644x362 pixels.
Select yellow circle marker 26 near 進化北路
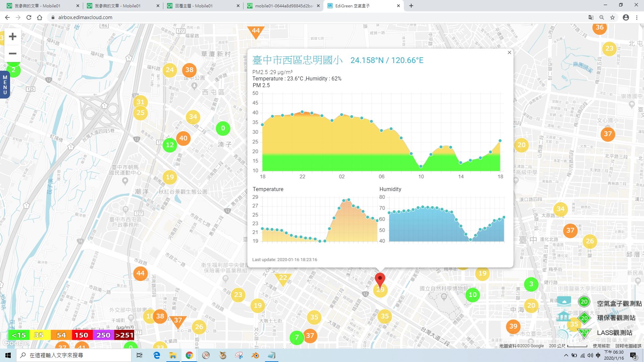[x=590, y=241]
